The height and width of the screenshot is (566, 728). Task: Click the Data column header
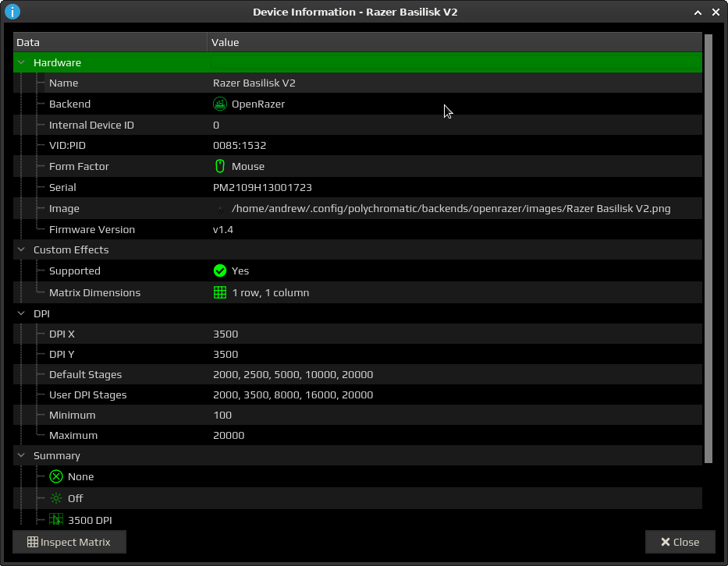click(109, 42)
